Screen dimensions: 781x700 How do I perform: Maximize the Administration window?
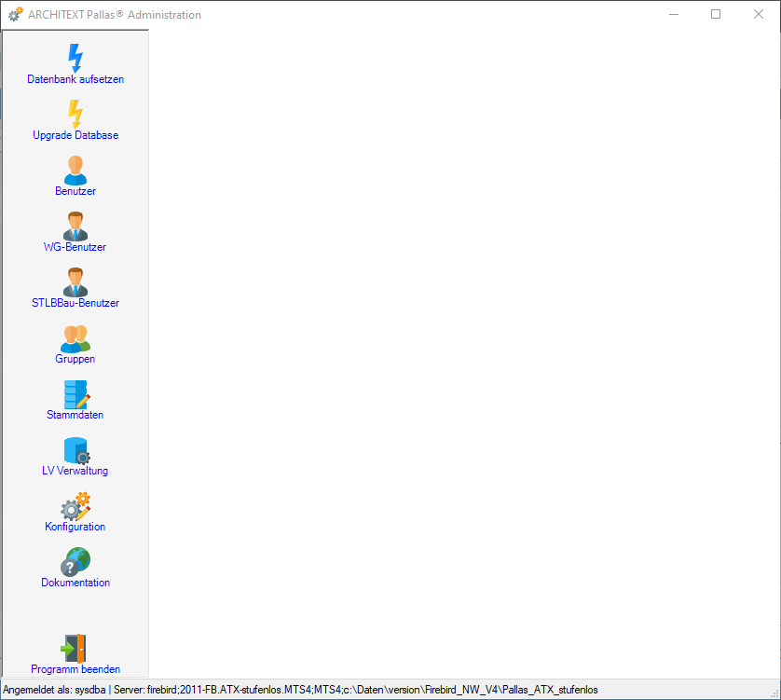coord(716,15)
